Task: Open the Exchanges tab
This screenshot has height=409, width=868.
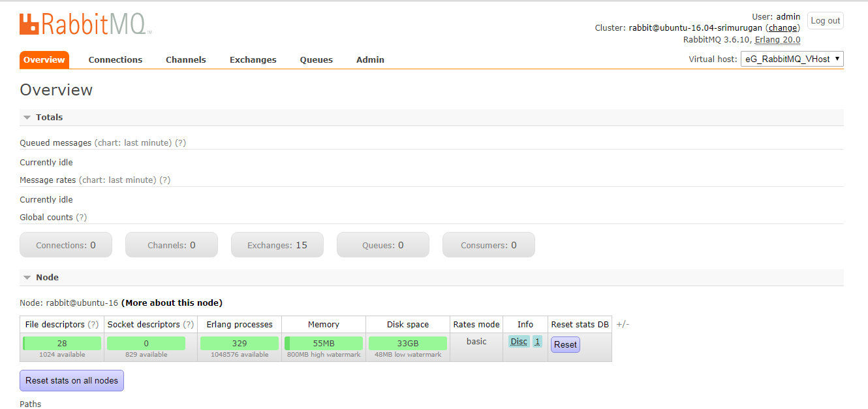Action: [253, 59]
